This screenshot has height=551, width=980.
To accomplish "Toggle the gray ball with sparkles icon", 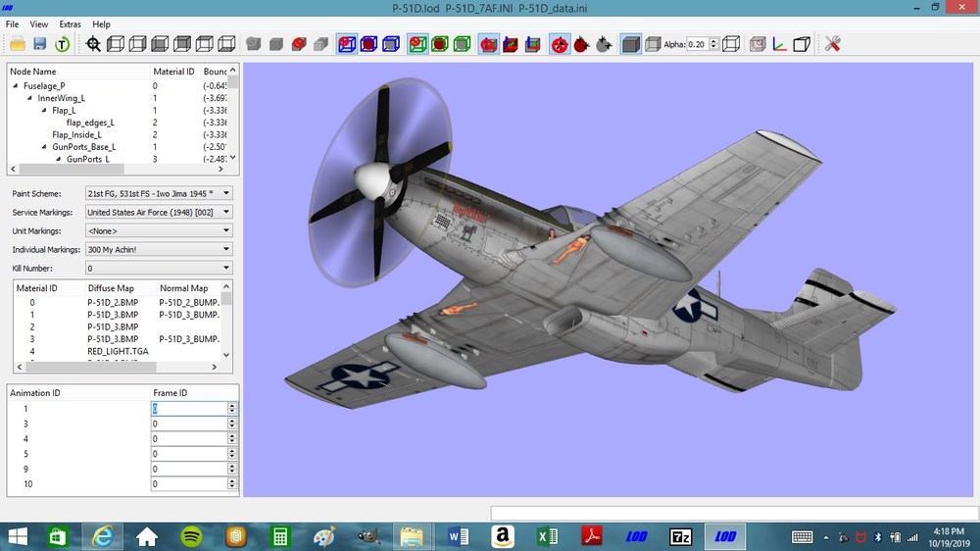I will click(605, 44).
